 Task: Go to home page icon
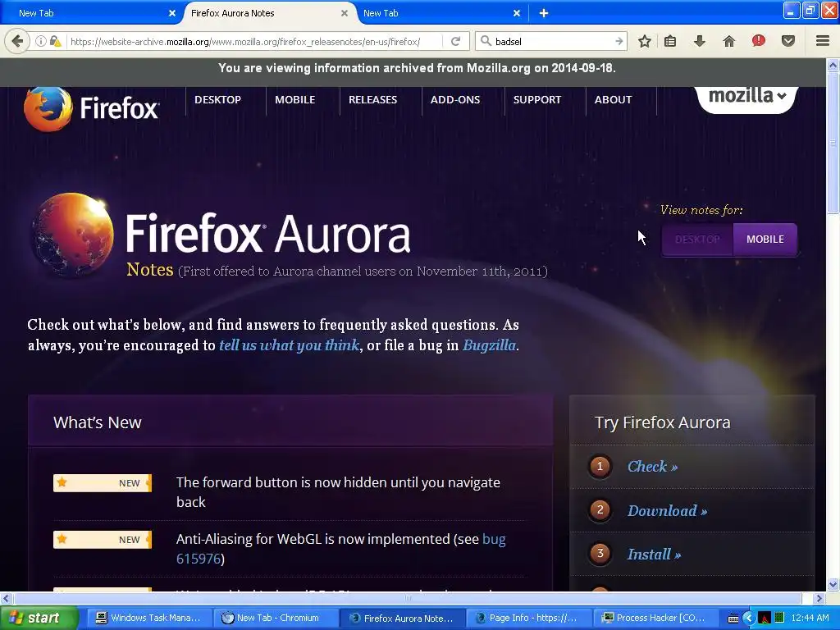(x=728, y=41)
